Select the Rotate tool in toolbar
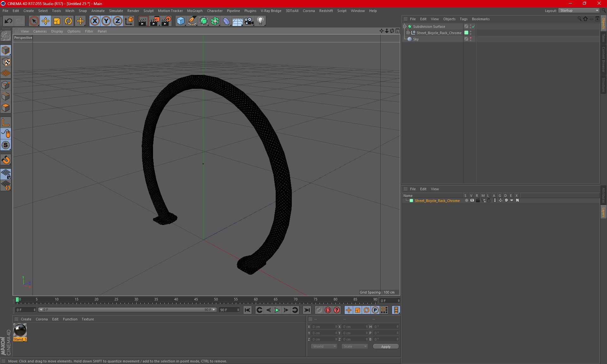The image size is (607, 364). coord(68,20)
